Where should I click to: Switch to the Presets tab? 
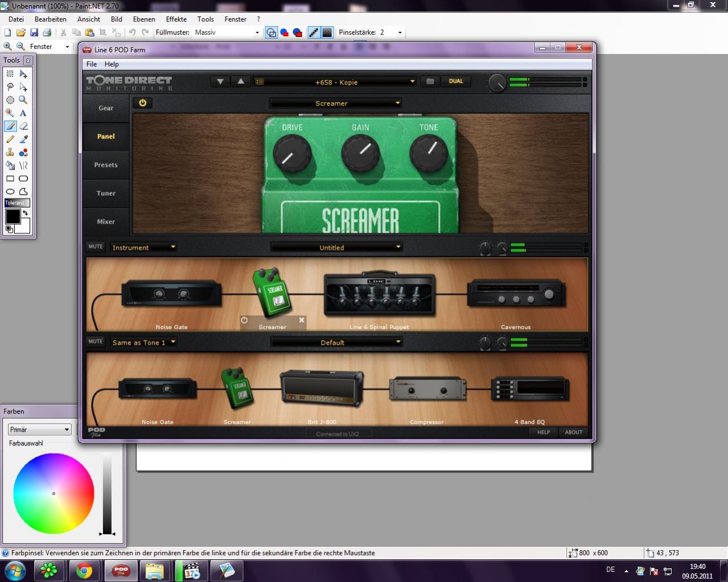pyautogui.click(x=106, y=165)
